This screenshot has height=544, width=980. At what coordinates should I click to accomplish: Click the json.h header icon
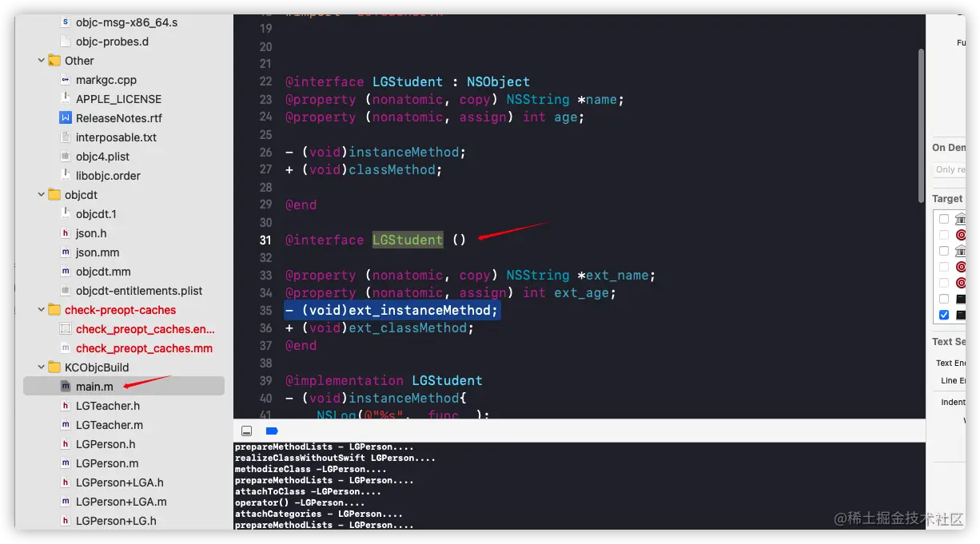click(66, 233)
